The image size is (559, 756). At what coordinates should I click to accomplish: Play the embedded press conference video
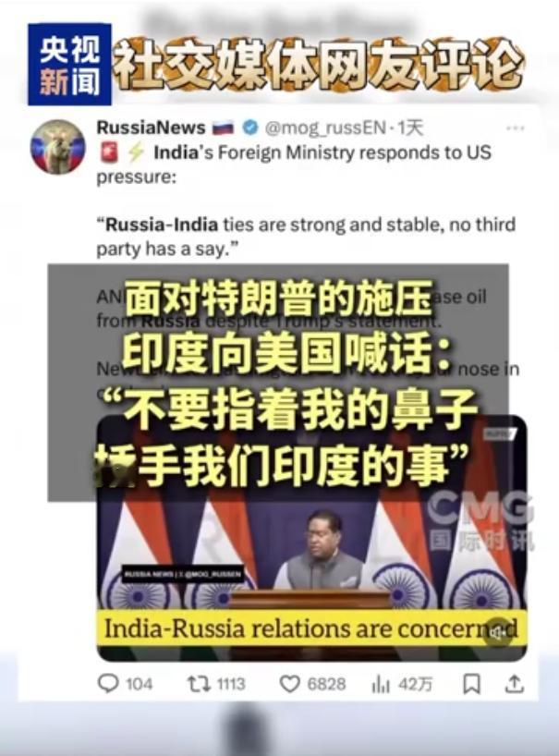tap(311, 539)
